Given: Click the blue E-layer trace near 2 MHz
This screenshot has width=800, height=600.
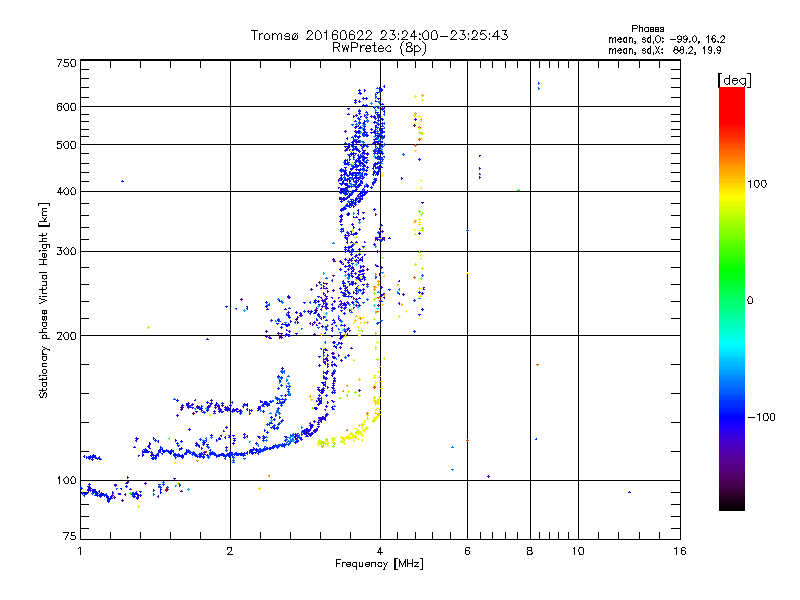Looking at the screenshot, I should click(231, 454).
